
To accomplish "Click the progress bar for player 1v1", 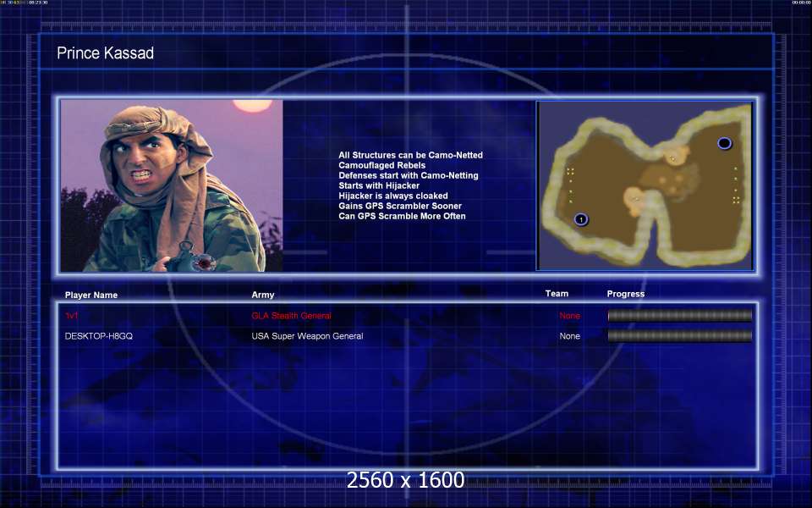I will point(679,316).
